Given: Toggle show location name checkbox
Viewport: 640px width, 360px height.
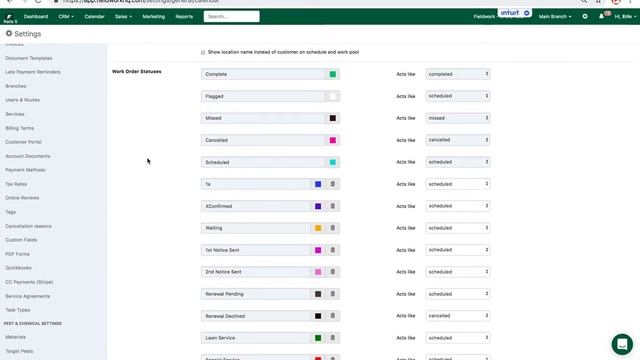Looking at the screenshot, I should [x=203, y=52].
